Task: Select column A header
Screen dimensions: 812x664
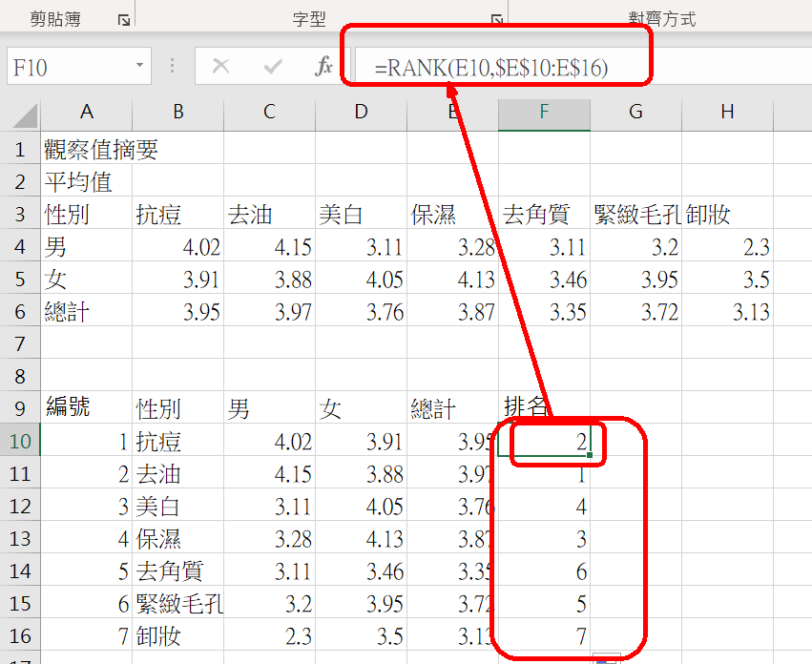Action: [x=87, y=112]
